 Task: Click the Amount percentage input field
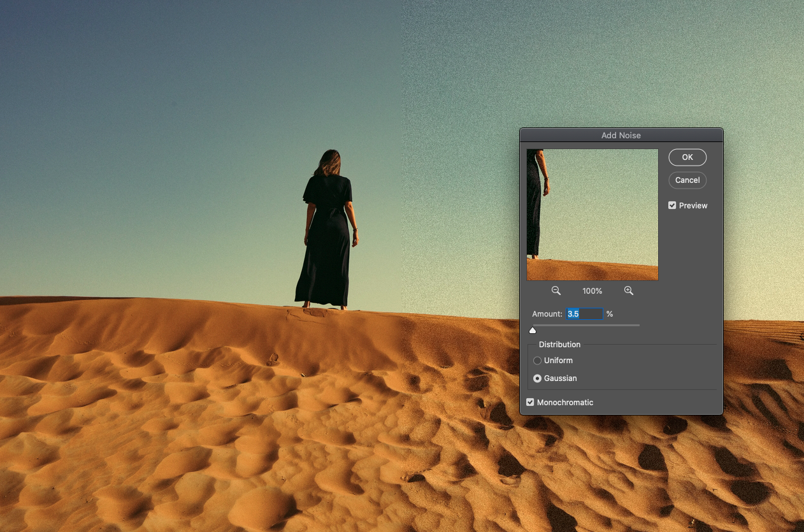(584, 314)
